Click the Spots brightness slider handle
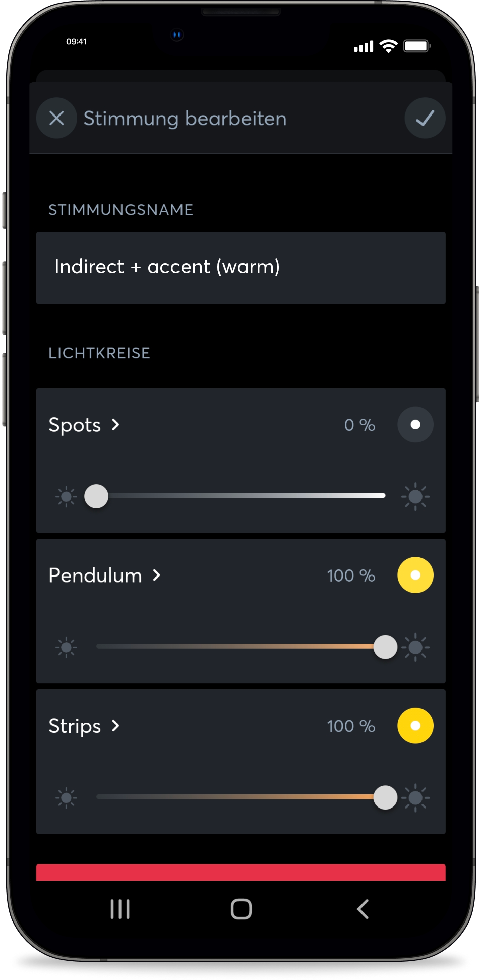The width and height of the screenshot is (482, 980). pos(96,496)
